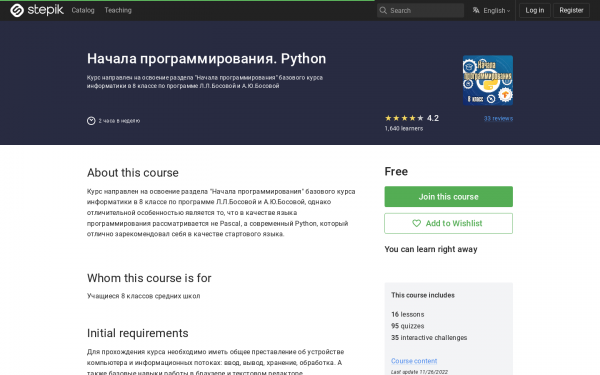Click the heart icon in Add to Wishlist

pyautogui.click(x=416, y=223)
